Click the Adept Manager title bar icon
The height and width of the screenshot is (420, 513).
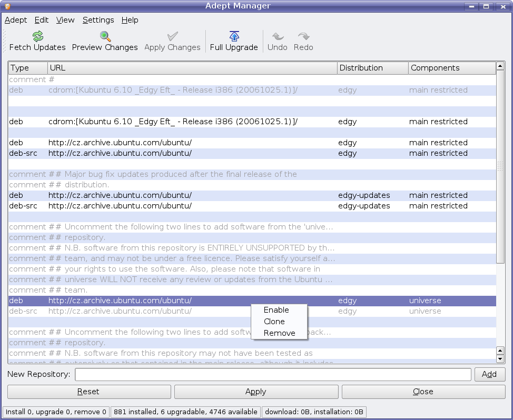click(7, 6)
